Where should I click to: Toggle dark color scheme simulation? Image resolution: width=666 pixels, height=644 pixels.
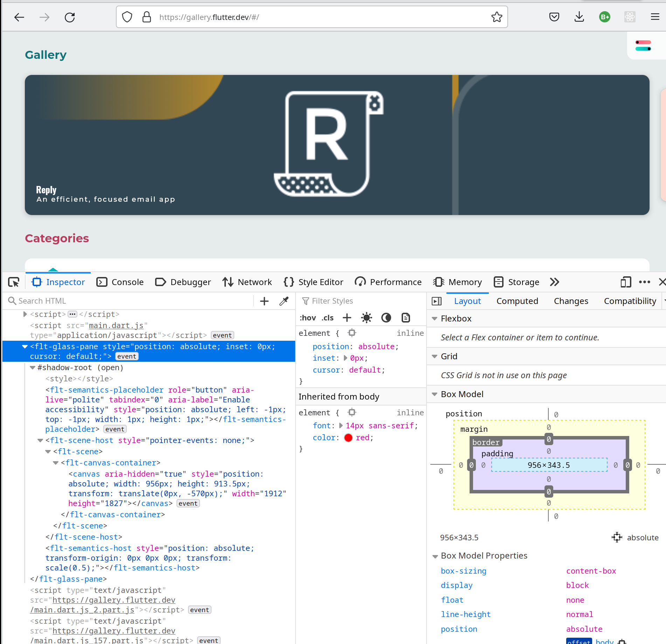tap(386, 318)
